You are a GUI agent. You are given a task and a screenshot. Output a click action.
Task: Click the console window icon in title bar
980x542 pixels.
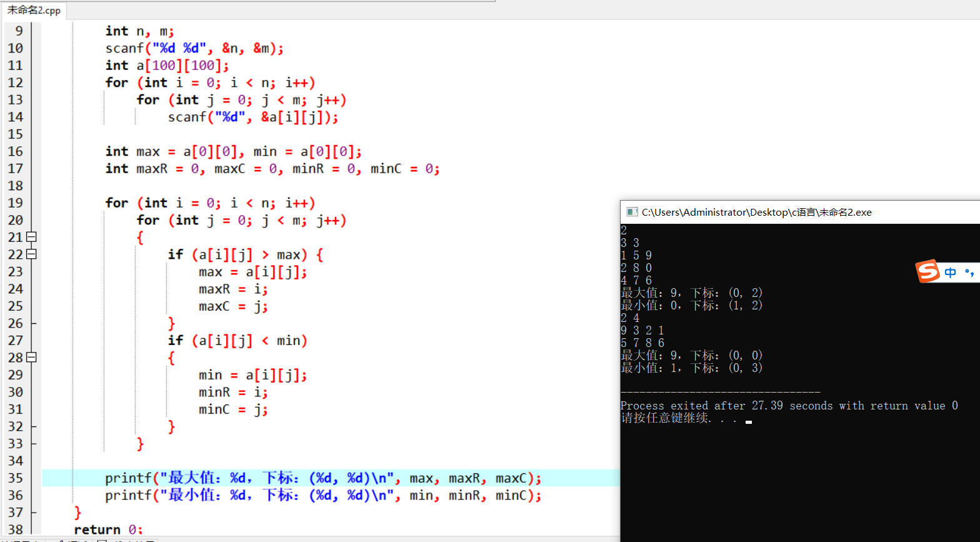pyautogui.click(x=631, y=212)
